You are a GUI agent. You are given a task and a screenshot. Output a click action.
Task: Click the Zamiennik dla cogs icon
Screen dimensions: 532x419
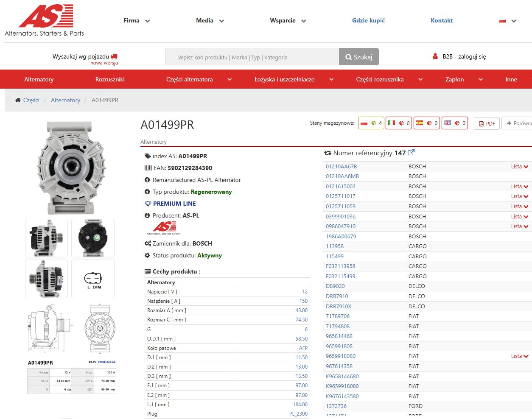click(x=148, y=243)
